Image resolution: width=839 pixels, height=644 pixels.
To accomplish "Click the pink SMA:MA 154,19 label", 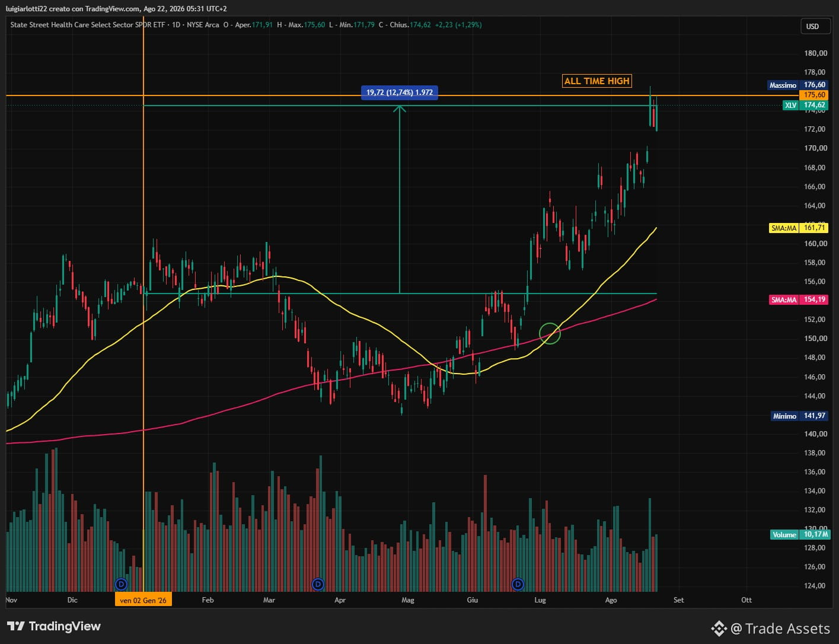I will click(798, 299).
